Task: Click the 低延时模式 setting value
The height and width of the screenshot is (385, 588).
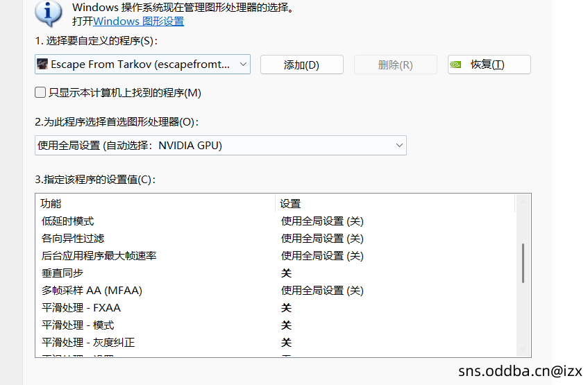Action: coord(322,221)
